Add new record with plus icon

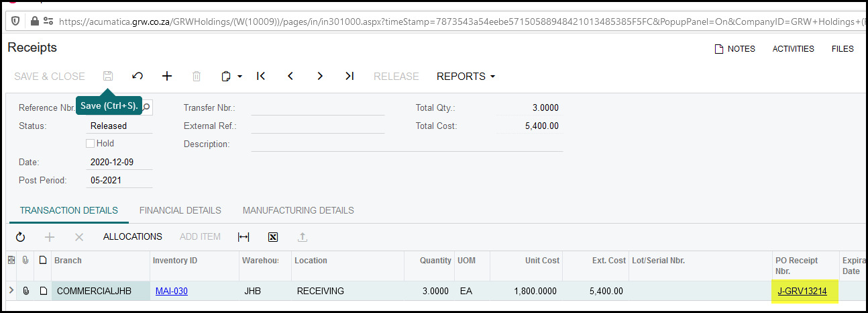[x=167, y=76]
